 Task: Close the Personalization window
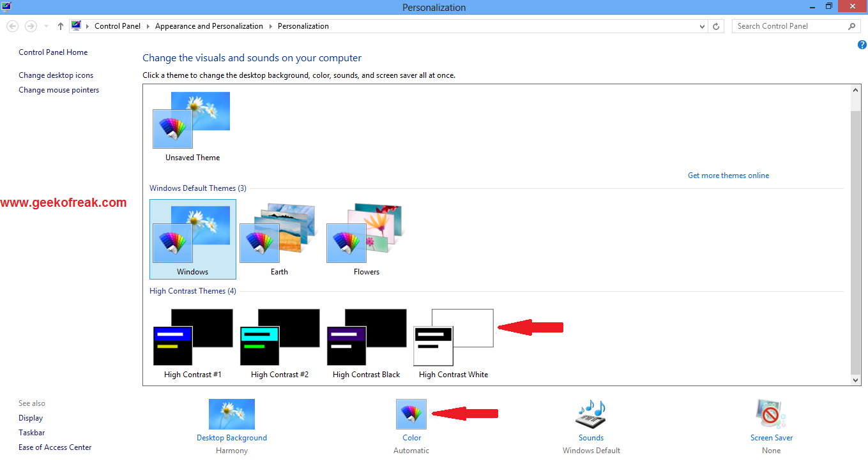[x=853, y=6]
